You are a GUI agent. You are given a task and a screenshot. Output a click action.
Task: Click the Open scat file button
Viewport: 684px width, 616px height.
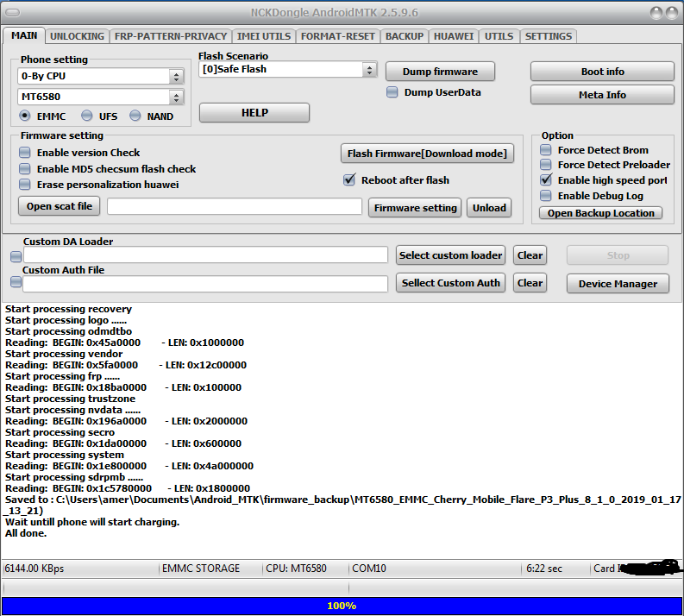[59, 206]
